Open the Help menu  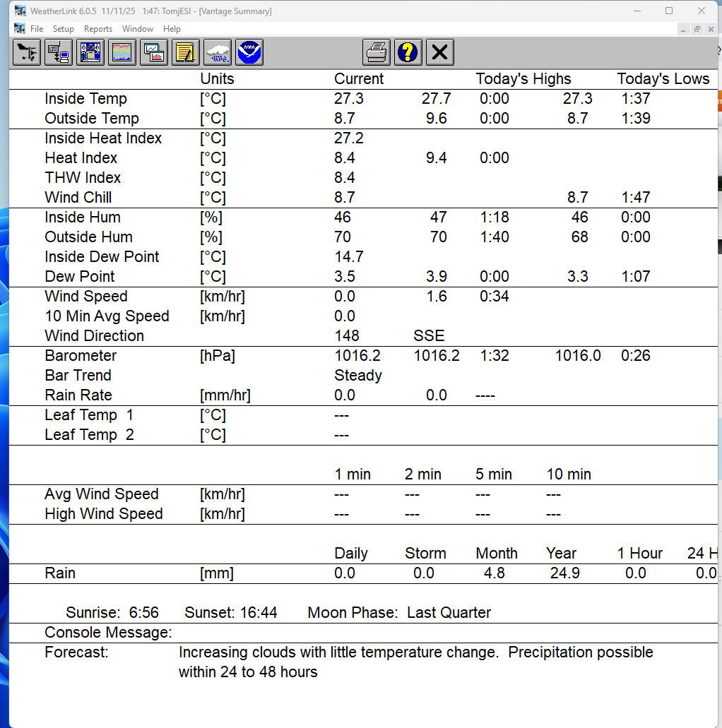coord(172,29)
